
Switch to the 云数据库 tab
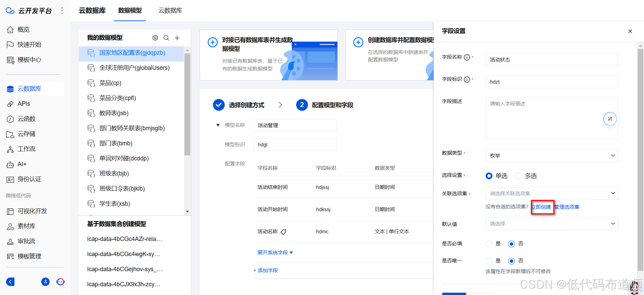click(170, 11)
